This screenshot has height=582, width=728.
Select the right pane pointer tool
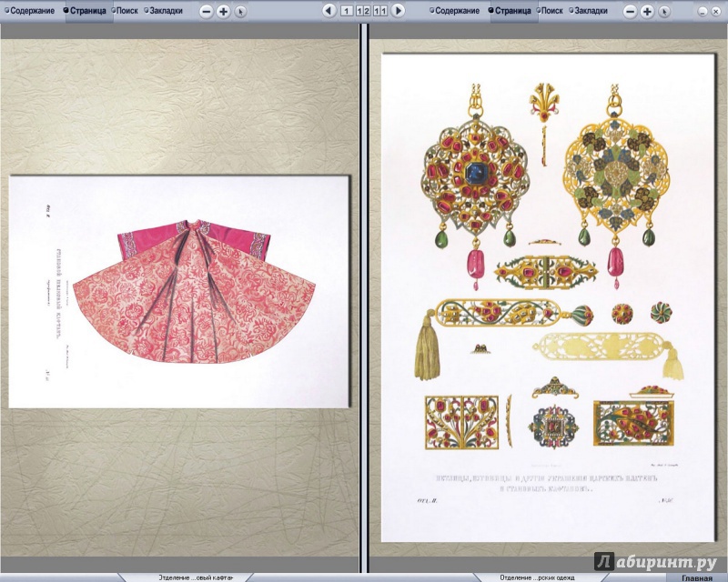pos(664,12)
